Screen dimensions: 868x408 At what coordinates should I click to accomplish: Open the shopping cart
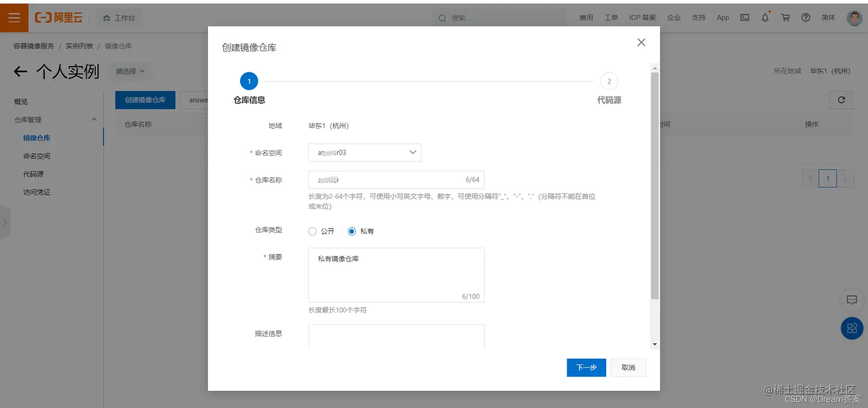tap(785, 18)
